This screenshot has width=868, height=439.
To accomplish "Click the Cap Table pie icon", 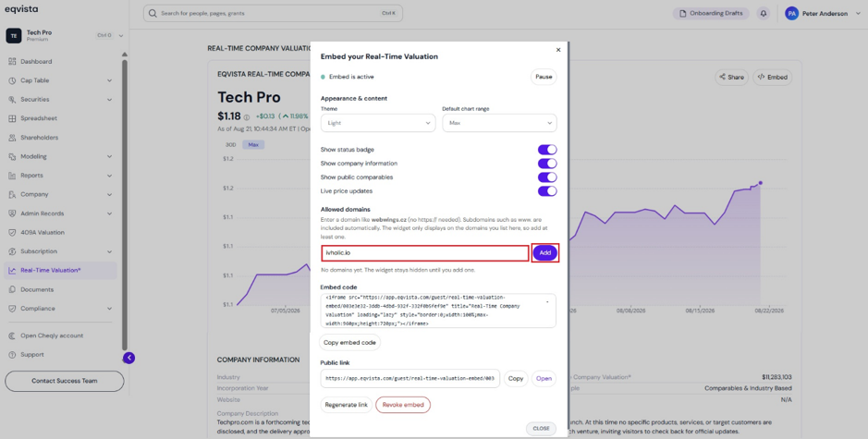I will coord(12,80).
